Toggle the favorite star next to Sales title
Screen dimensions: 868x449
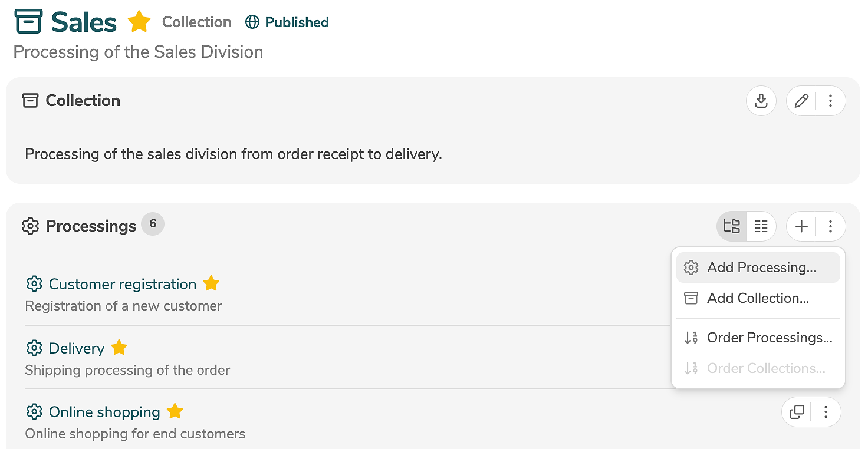pyautogui.click(x=139, y=22)
